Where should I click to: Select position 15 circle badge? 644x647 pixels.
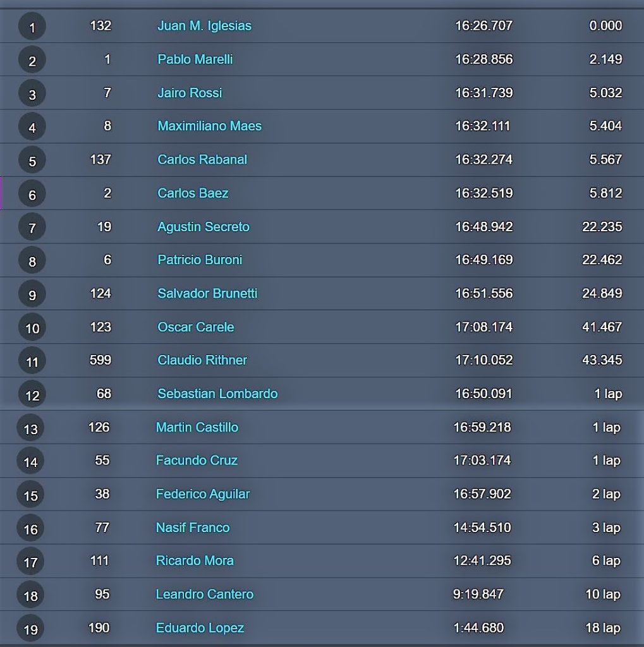point(30,495)
